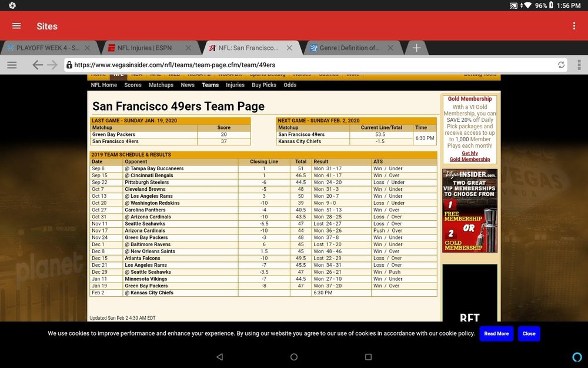Open the News menu item
Viewport: 588px width, 368px height.
click(188, 85)
